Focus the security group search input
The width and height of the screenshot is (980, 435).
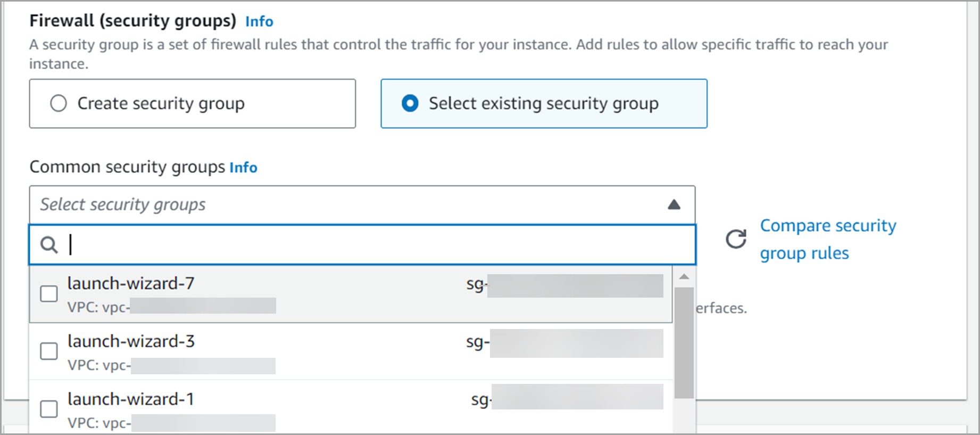(x=362, y=245)
